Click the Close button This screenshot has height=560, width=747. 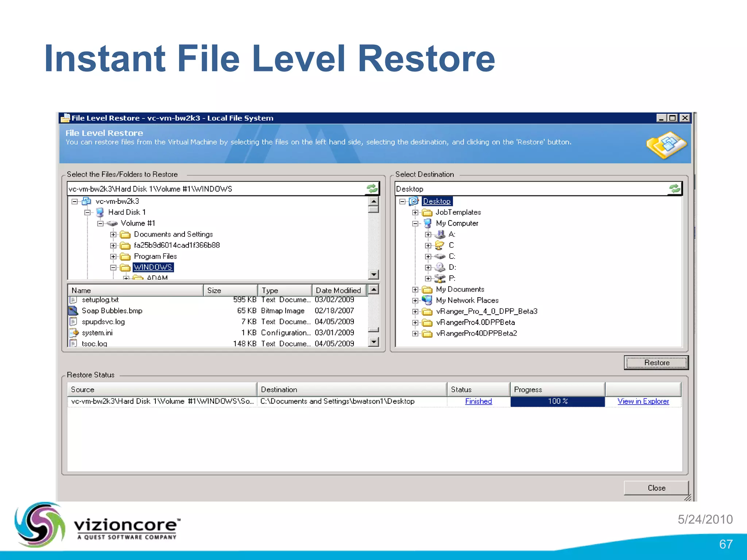click(x=656, y=488)
